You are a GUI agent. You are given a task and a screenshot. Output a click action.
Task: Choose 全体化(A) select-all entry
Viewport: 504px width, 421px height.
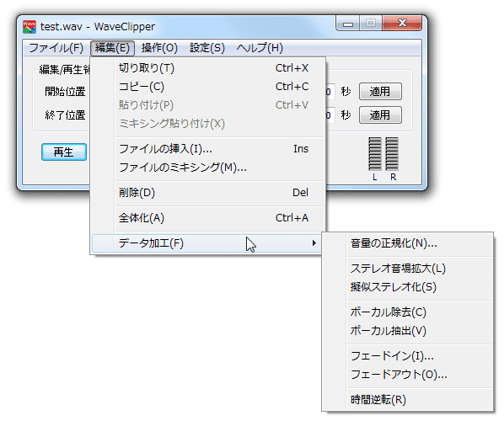tap(208, 218)
